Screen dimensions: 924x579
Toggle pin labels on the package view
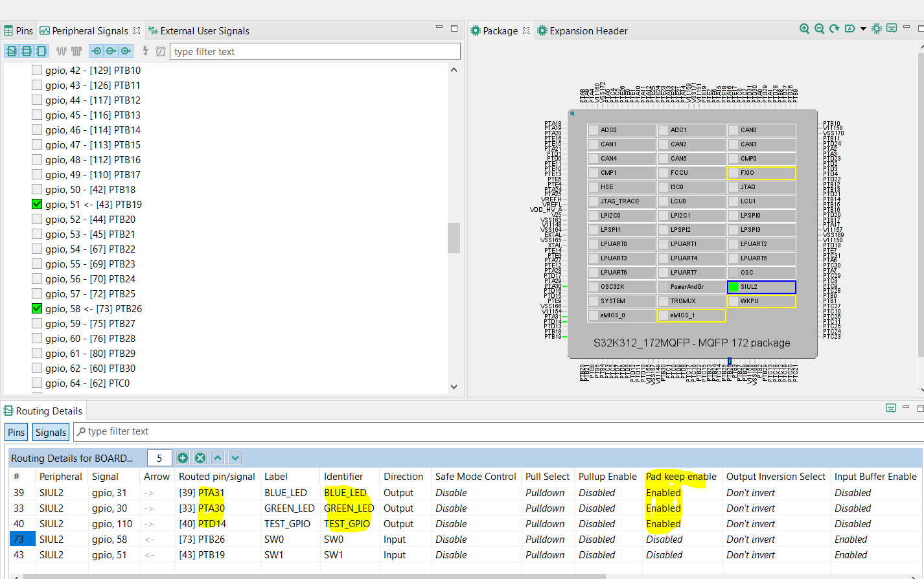[x=849, y=28]
